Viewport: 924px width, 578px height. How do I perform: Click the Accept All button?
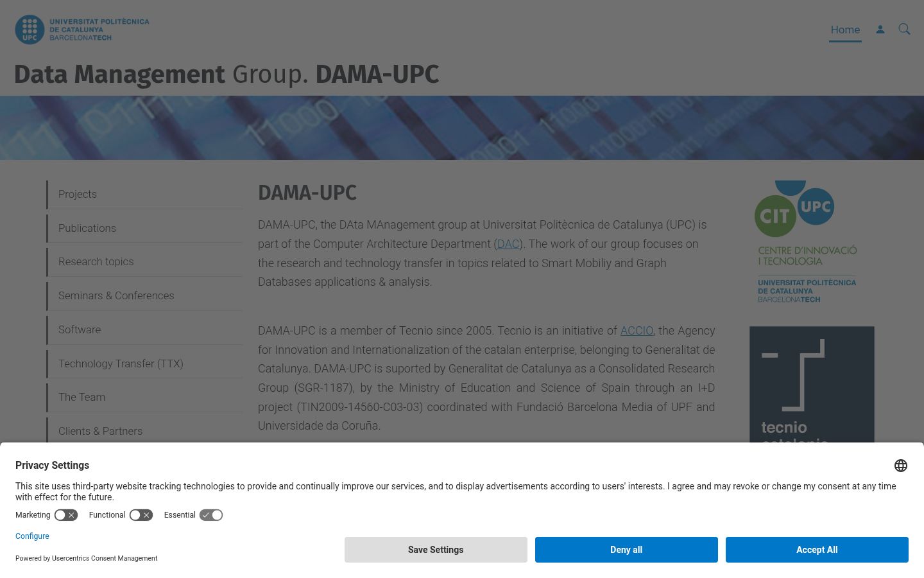817,550
